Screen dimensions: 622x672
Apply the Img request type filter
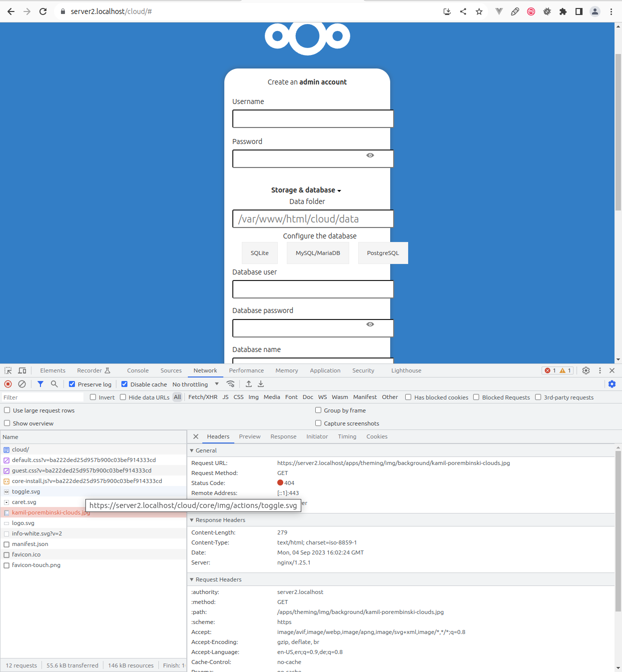click(x=253, y=397)
